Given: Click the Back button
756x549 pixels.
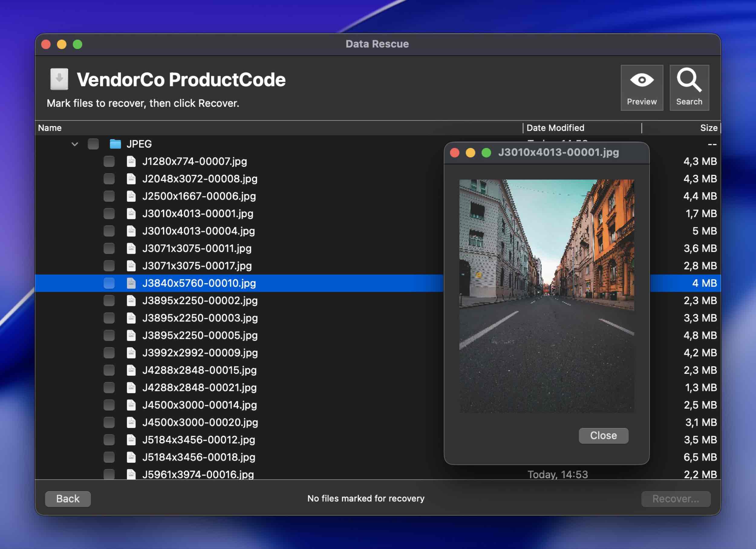Looking at the screenshot, I should 68,498.
